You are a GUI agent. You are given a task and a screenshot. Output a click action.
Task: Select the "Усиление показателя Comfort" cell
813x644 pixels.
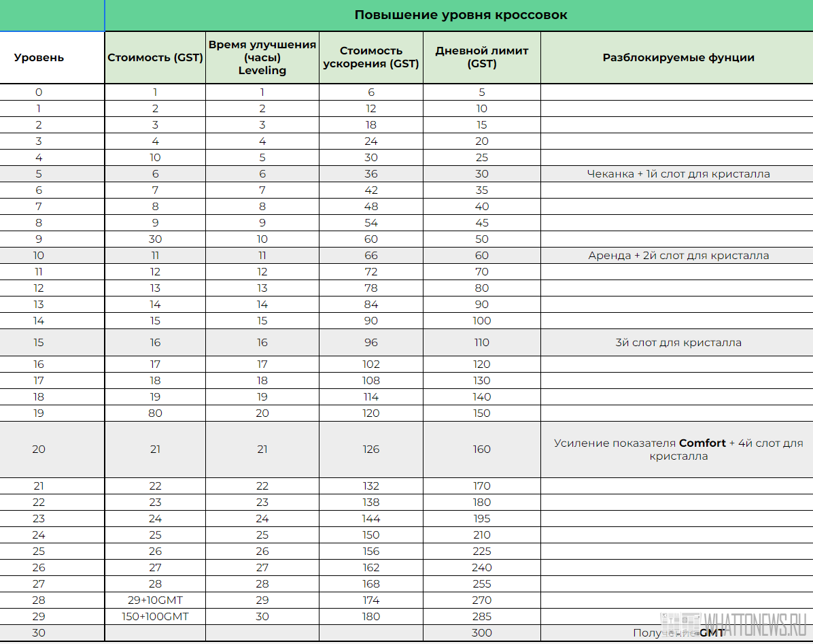(678, 450)
